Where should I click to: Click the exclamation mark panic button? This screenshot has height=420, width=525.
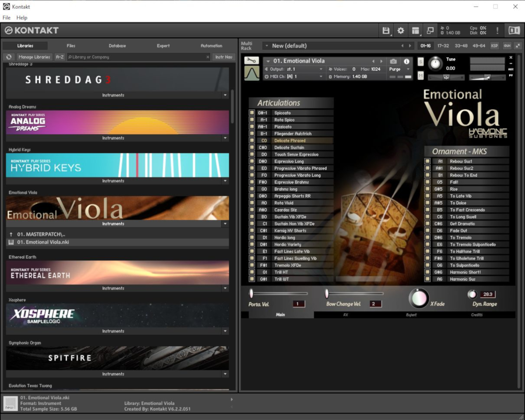click(497, 31)
